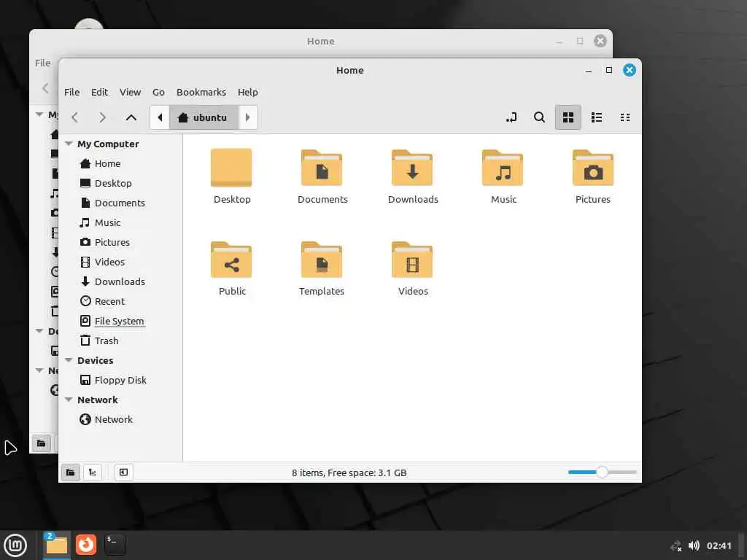Open the Bookmarks menu
747x560 pixels.
pyautogui.click(x=201, y=93)
